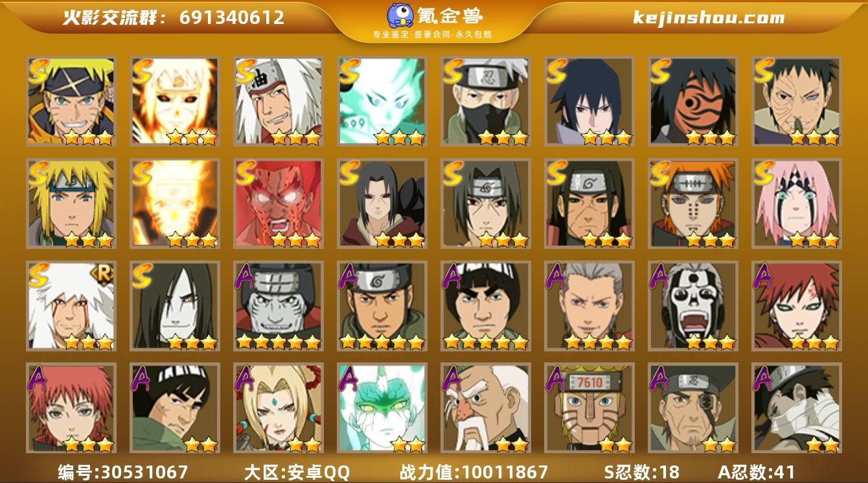Select the bandaged Zabuza character portrait
Screen dimensions: 868x483
(797, 408)
